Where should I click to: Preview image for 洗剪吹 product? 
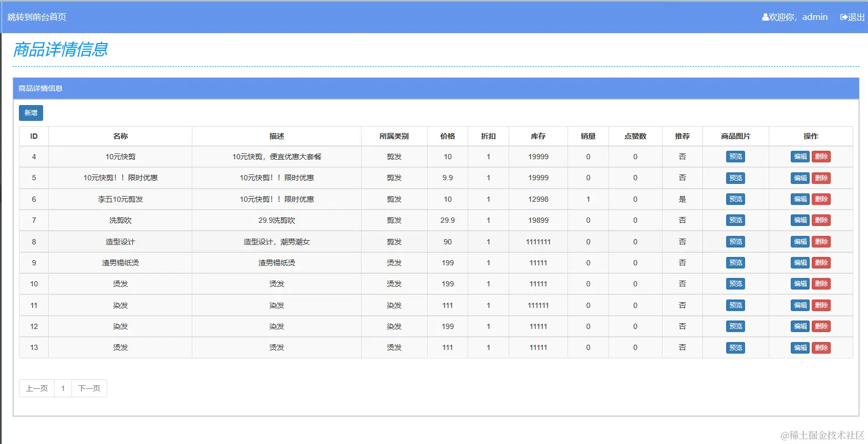point(736,220)
